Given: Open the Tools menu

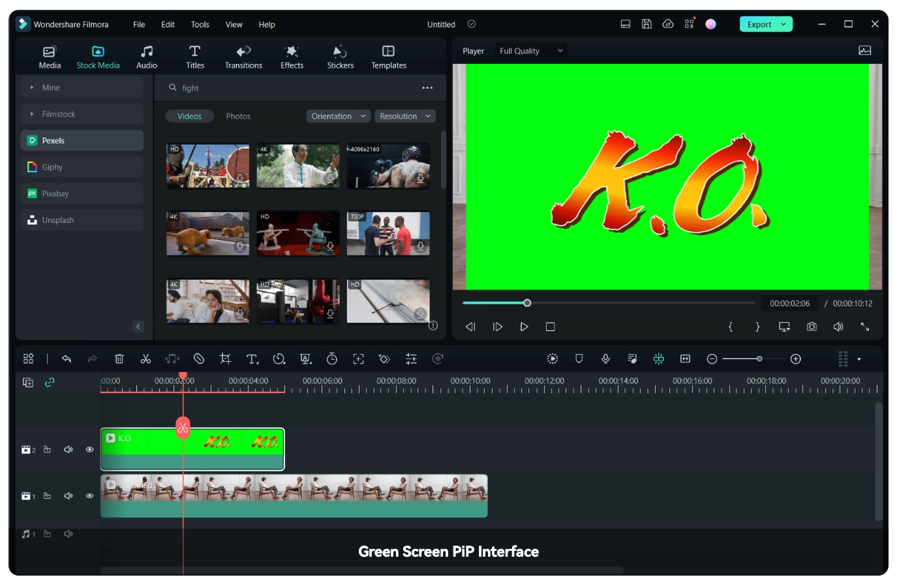Looking at the screenshot, I should tap(200, 24).
